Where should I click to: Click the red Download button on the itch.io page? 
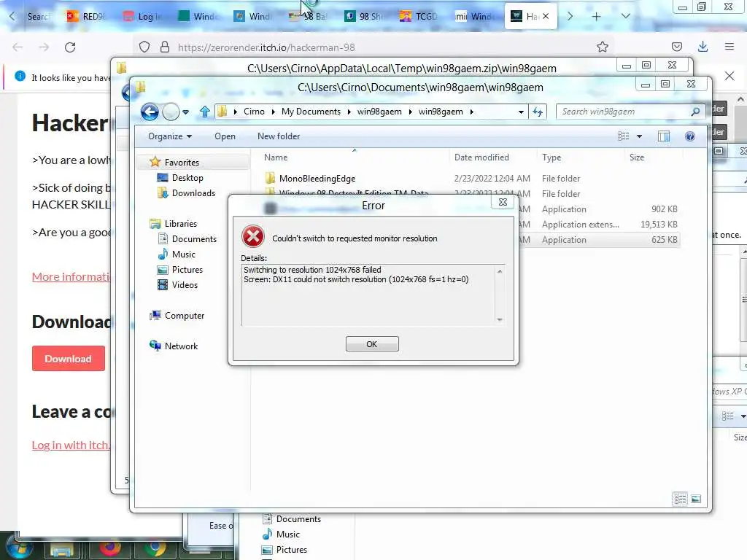[68, 359]
